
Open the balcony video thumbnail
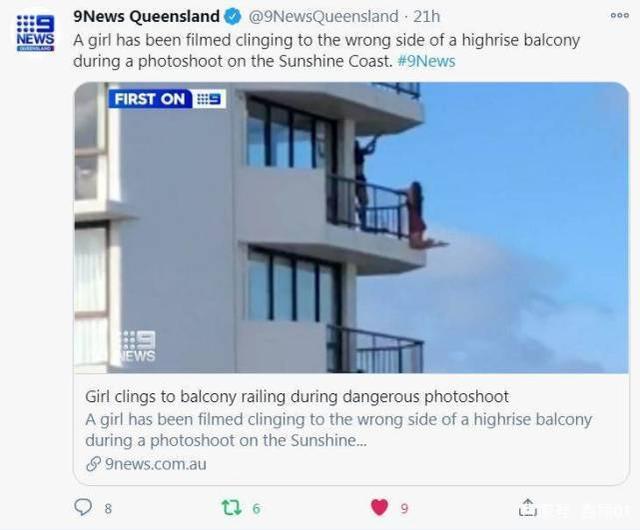point(351,227)
